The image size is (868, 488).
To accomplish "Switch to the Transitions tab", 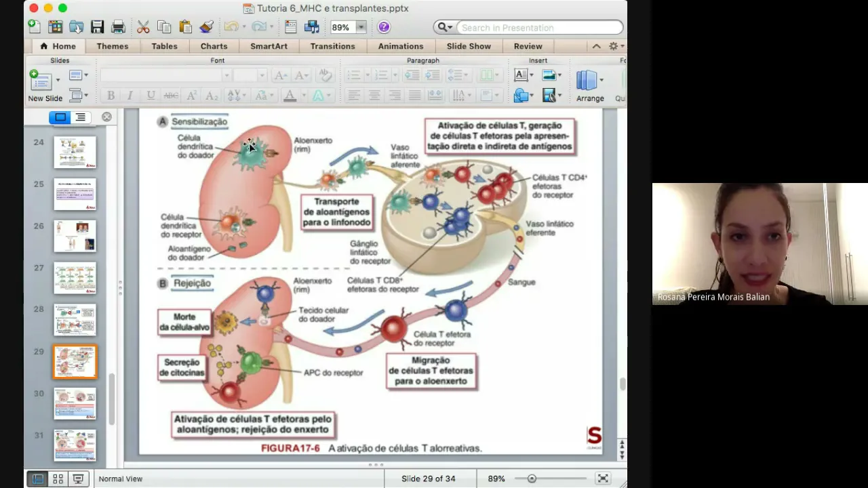I will pyautogui.click(x=332, y=46).
